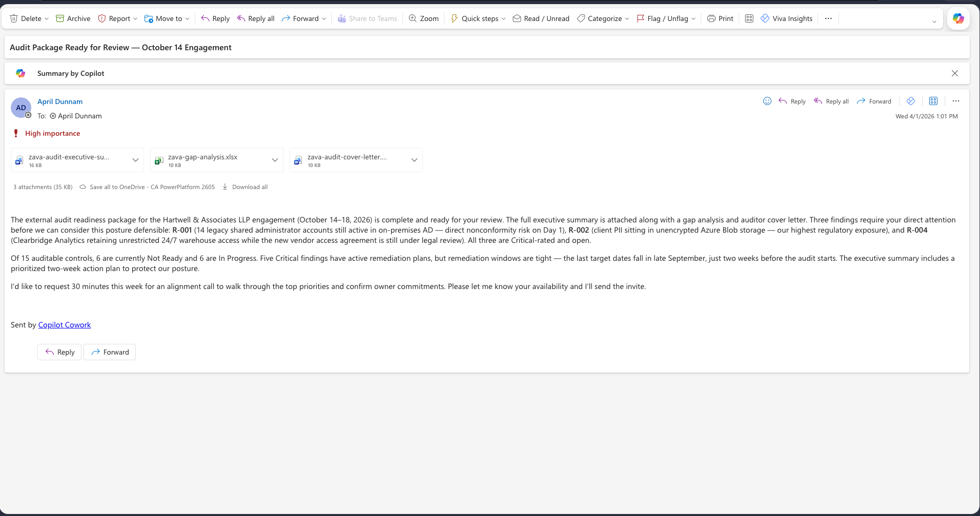Expand the zava-gap-analysis.xlsx attachment options

275,160
